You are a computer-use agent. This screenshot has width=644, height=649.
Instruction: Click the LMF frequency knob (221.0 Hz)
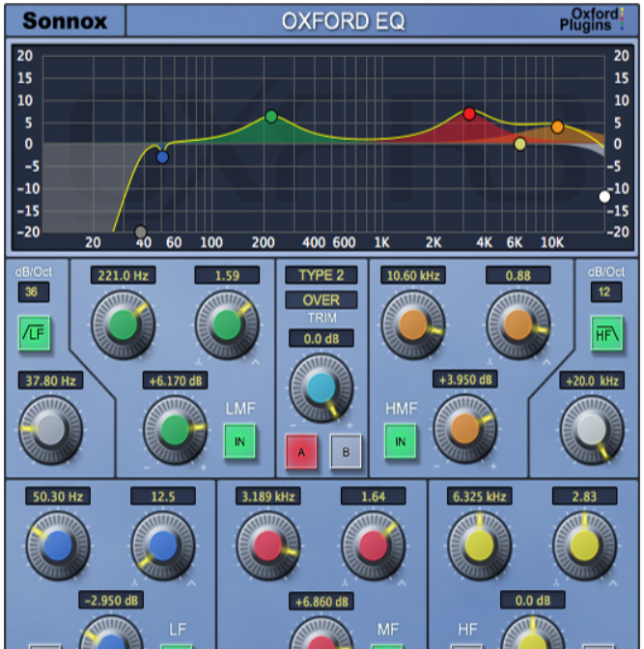point(123,324)
